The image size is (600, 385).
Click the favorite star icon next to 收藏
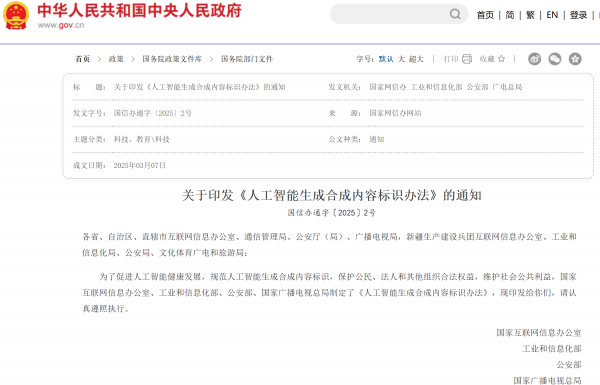pyautogui.click(x=501, y=59)
